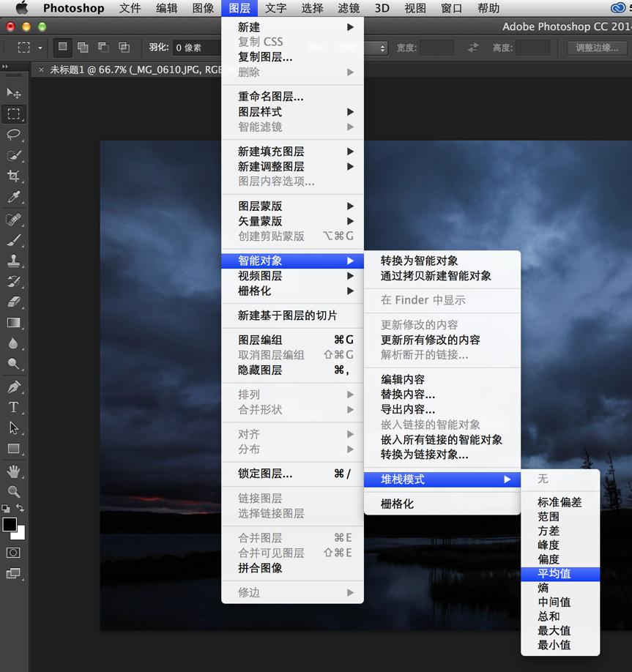Activate the Eraser tool

[x=13, y=302]
